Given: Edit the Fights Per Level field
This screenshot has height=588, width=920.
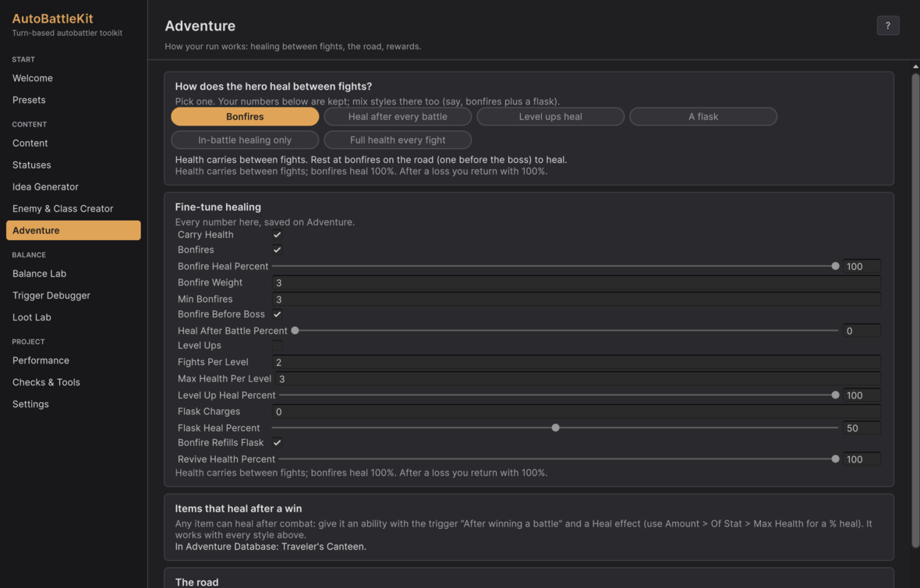Looking at the screenshot, I should pyautogui.click(x=576, y=363).
